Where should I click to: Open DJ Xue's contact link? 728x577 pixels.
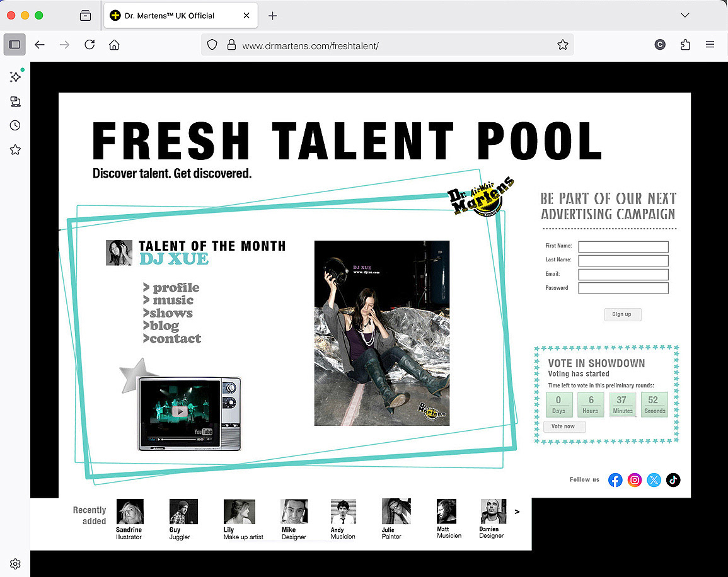click(x=172, y=339)
